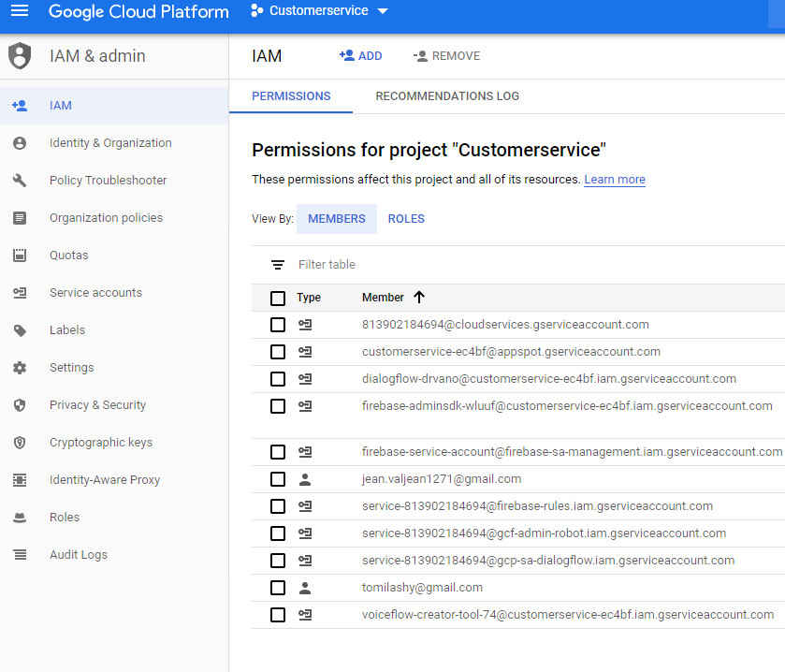Check the dialogflow-drvano member checkbox

[278, 378]
